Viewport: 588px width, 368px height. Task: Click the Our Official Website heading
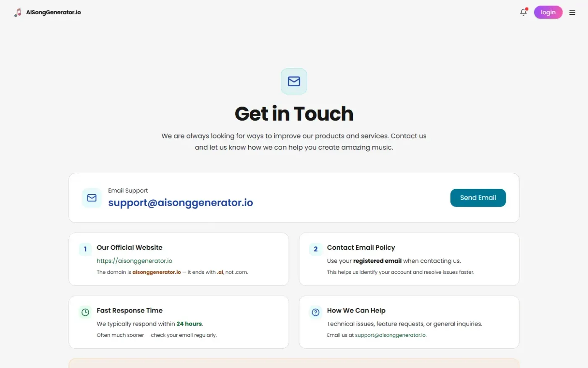pos(129,247)
